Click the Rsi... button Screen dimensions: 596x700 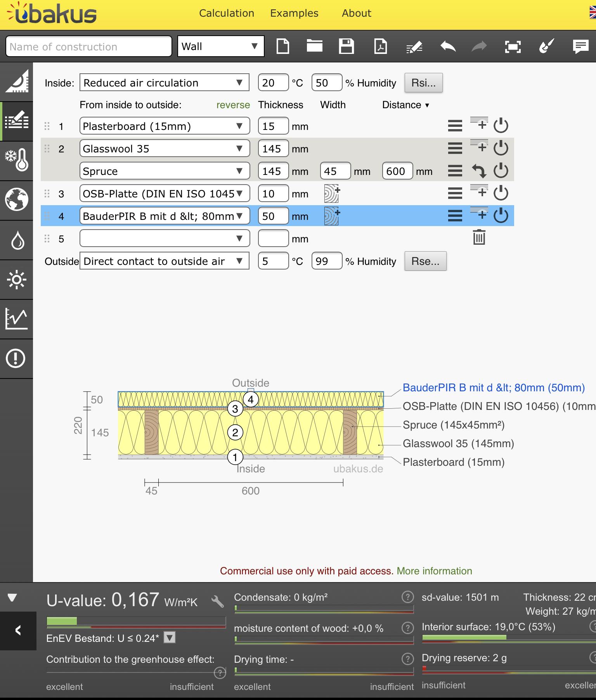[x=424, y=83]
